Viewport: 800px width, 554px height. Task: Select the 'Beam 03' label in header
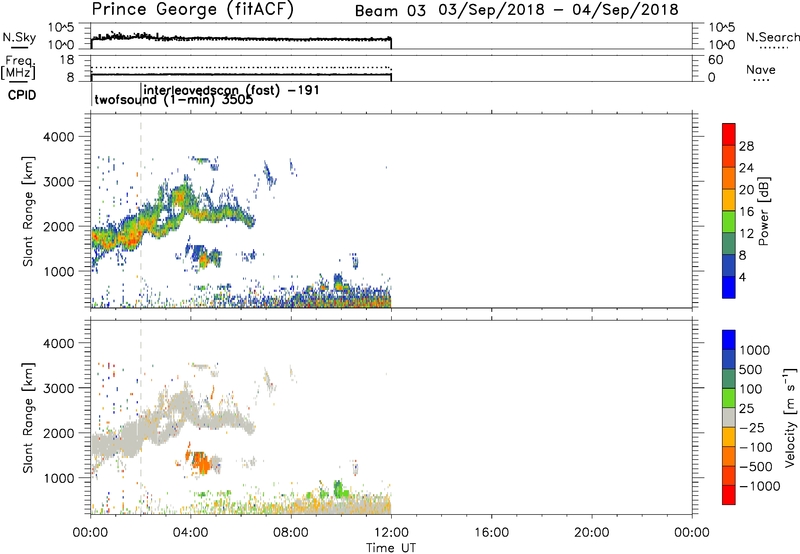(390, 11)
